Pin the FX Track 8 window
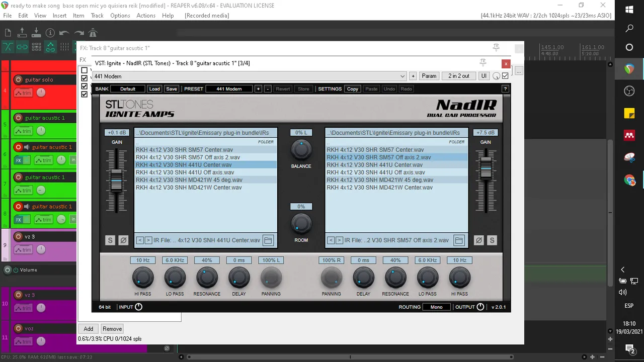Image resolution: width=644 pixels, height=362 pixels. coord(496,48)
